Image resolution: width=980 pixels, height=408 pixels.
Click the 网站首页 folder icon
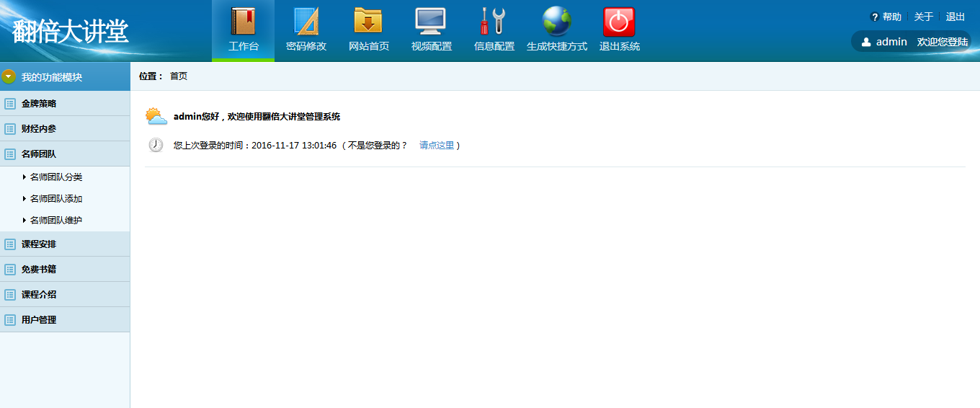click(368, 21)
